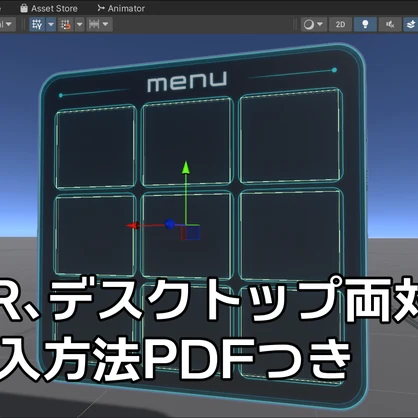Open the snap increment settings dropdown arrow
The image size is (418, 418).
[80, 24]
